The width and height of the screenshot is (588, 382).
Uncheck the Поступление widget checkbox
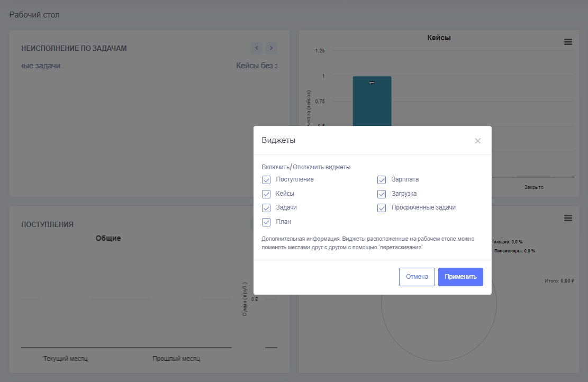[x=266, y=180]
